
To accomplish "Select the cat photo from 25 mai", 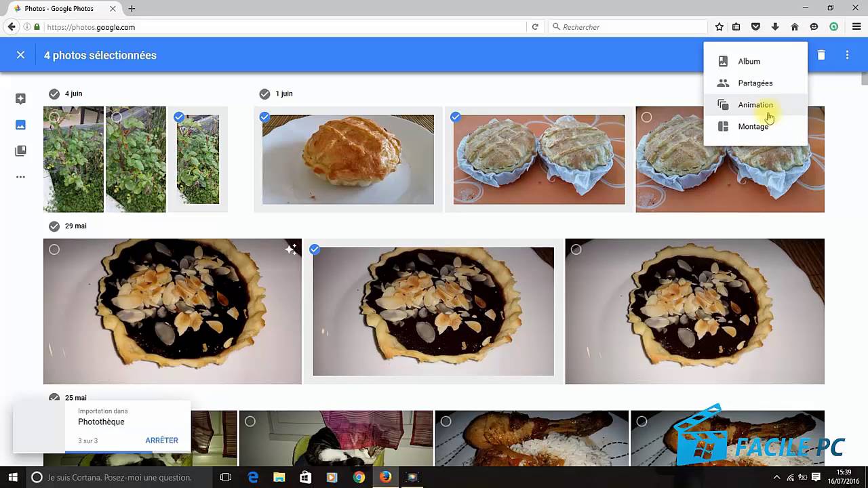I will pyautogui.click(x=250, y=422).
